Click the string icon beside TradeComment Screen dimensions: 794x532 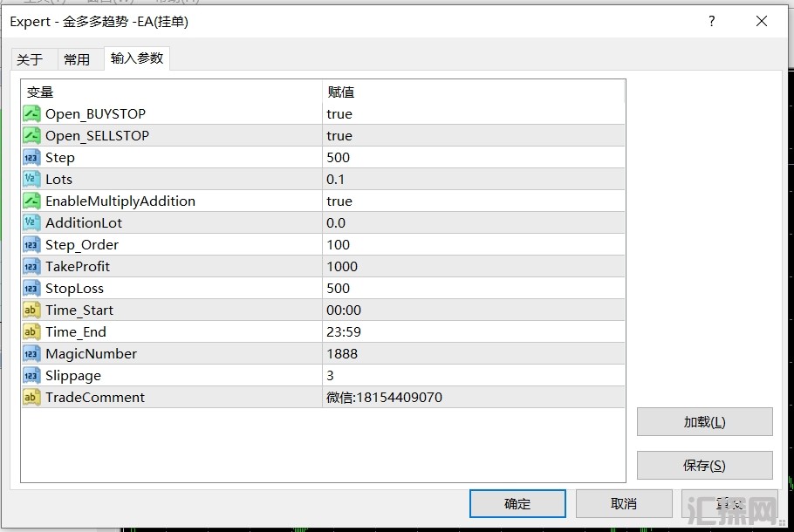[x=31, y=396]
